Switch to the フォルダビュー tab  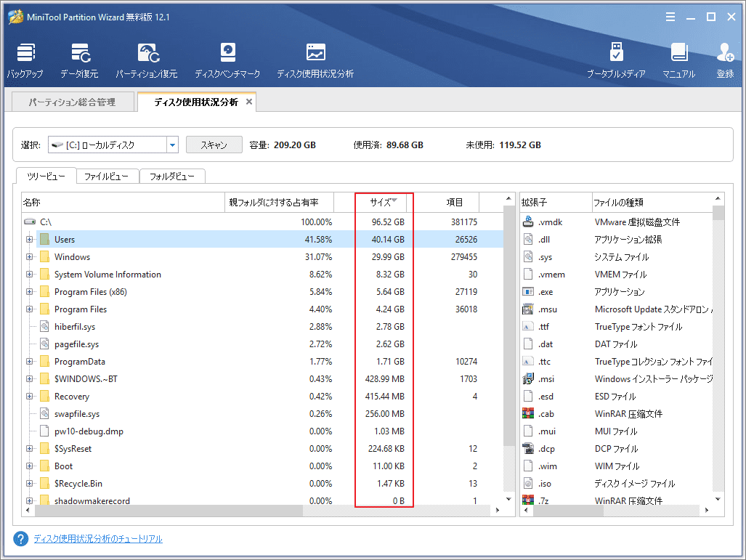tap(172, 176)
